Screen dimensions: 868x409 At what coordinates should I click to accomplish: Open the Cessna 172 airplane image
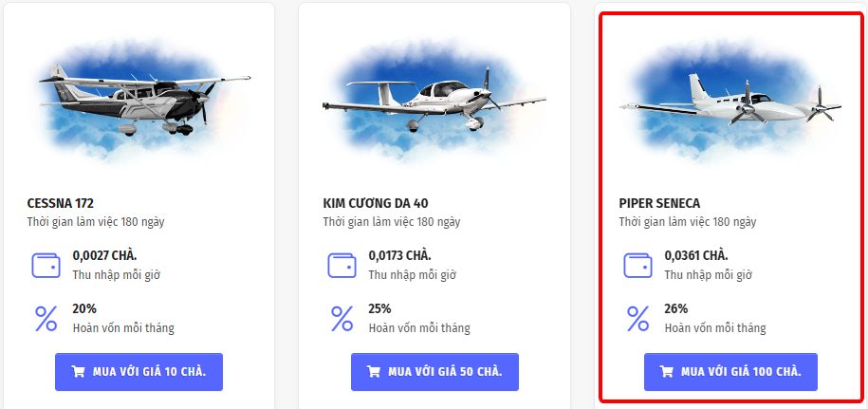pyautogui.click(x=139, y=100)
